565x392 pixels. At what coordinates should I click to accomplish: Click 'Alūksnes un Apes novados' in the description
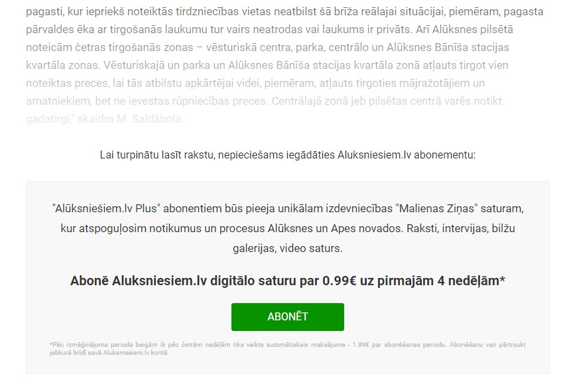click(334, 228)
